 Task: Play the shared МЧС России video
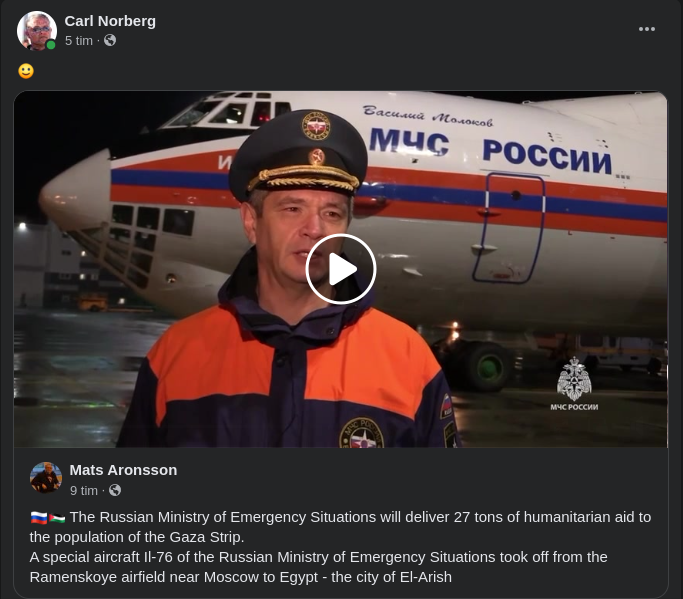[x=341, y=269]
